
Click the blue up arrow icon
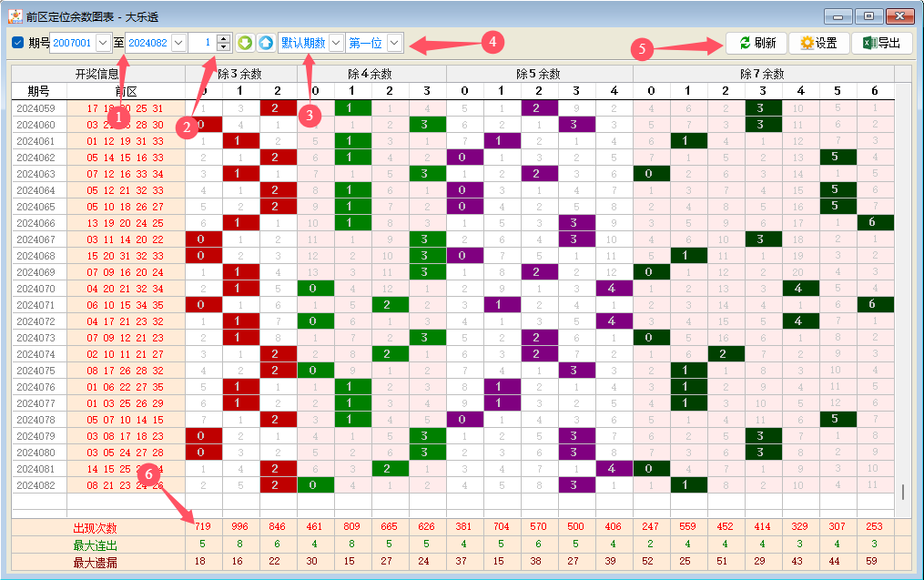[264, 43]
